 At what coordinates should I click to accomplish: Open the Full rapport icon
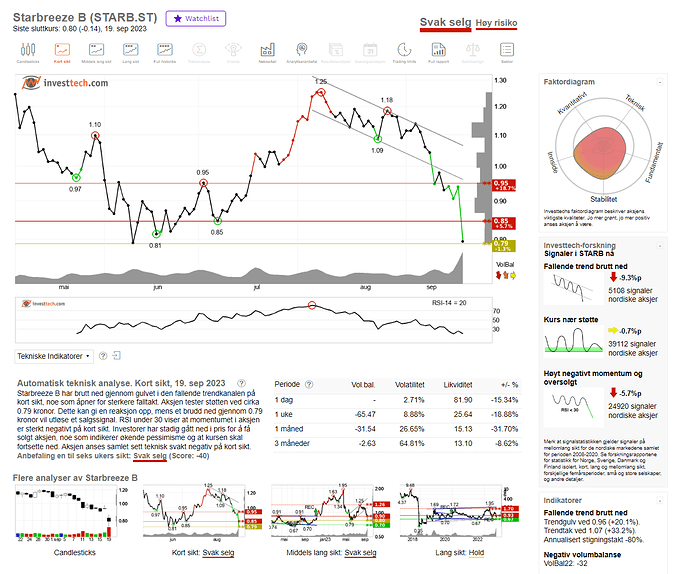coord(438,53)
